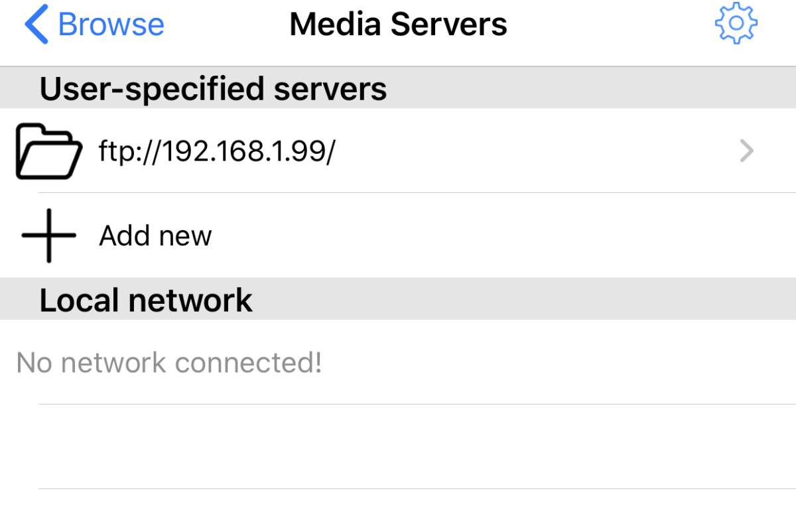Click the navigation bar between Browse and the title
Screen dimensions: 796x532
[227, 25]
